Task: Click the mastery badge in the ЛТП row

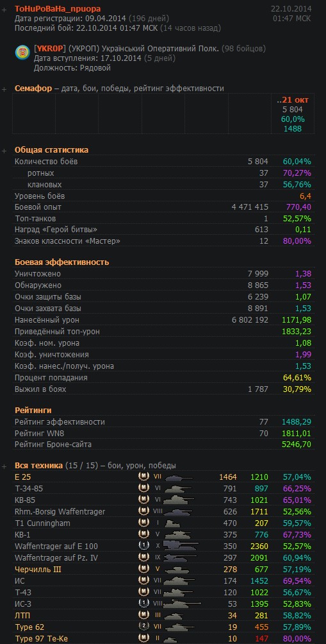Action: point(143,616)
